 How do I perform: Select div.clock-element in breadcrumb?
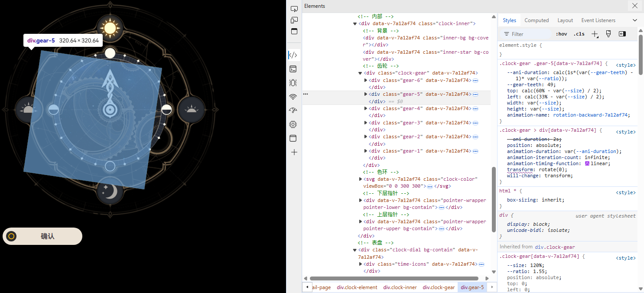(357, 287)
